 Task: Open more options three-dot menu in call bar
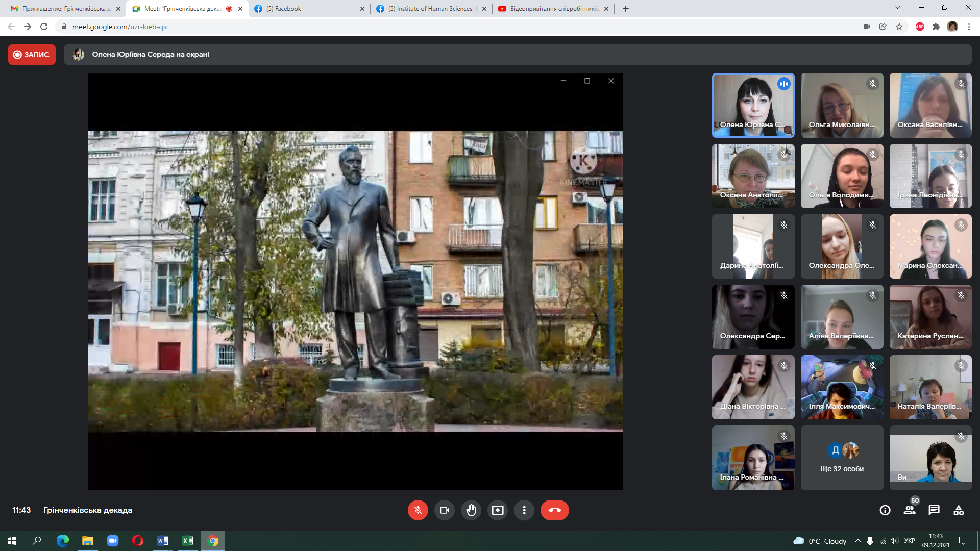(524, 510)
